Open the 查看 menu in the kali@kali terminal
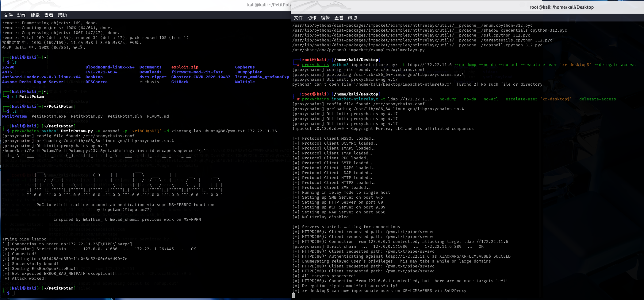Image resolution: width=644 pixels, height=300 pixels. click(48, 15)
